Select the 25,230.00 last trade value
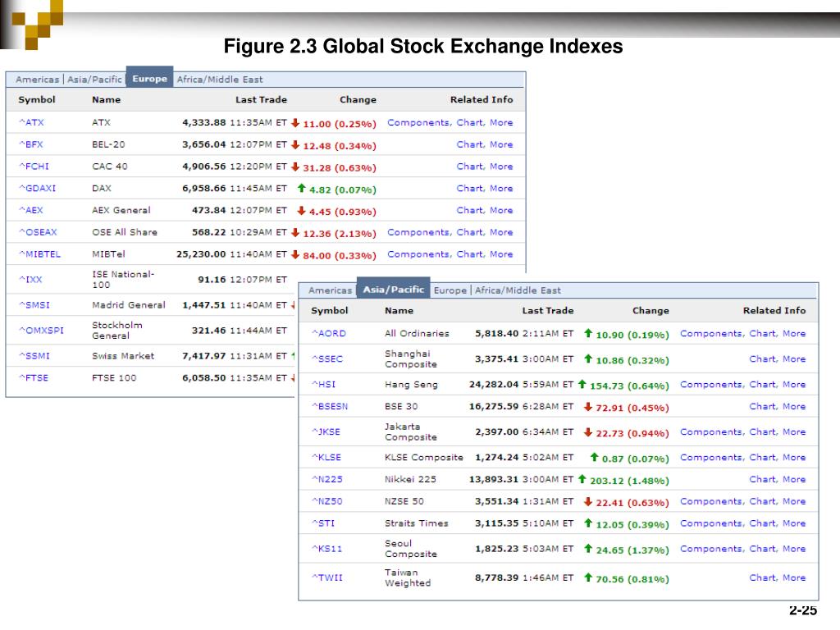 pyautogui.click(x=201, y=254)
